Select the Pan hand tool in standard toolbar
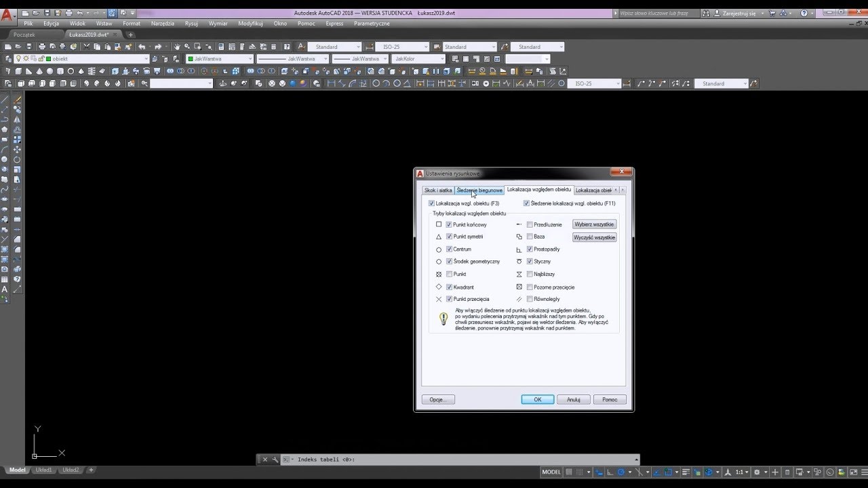This screenshot has width=868, height=488. coord(176,47)
